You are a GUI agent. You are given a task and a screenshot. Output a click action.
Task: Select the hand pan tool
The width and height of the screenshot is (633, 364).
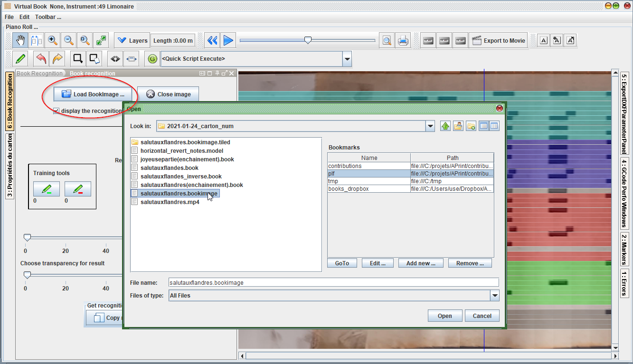tap(20, 40)
